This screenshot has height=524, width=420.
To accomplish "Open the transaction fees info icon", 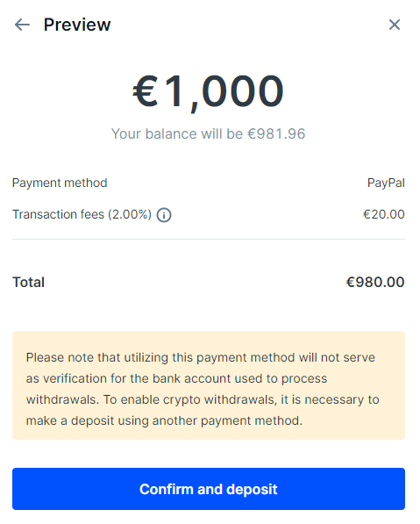I will tap(164, 215).
